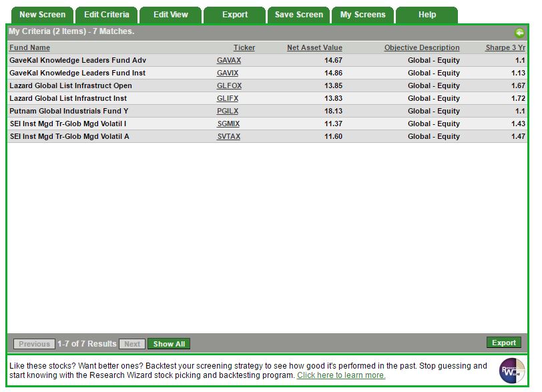The height and width of the screenshot is (392, 542).
Task: Open the SGMIX ticker link
Action: [x=228, y=124]
